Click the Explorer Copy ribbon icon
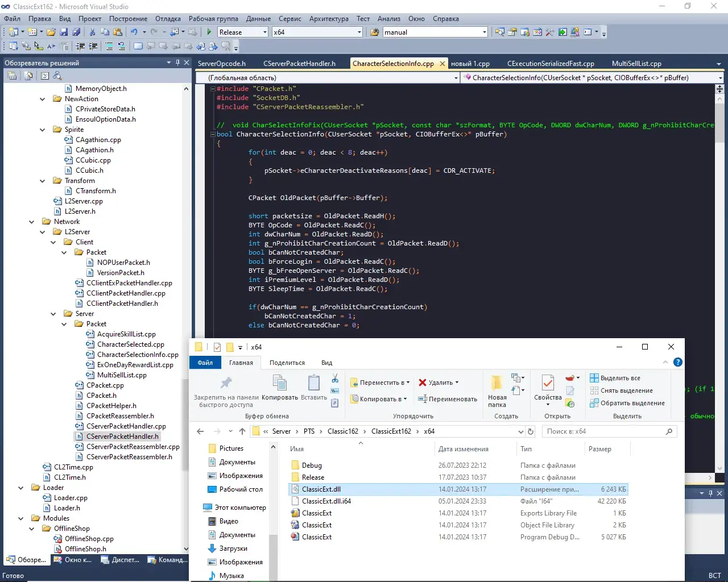This screenshot has width=728, height=582. [x=279, y=382]
